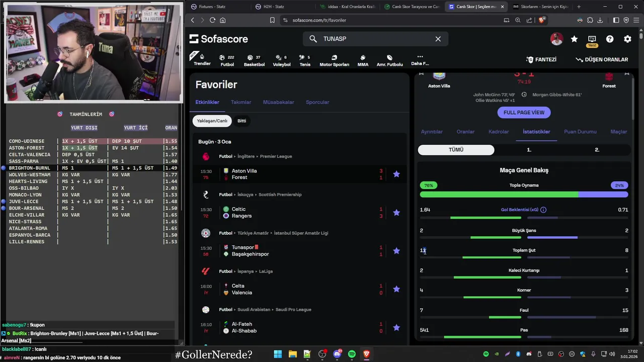Open the Tenis sport icon
The image size is (644, 362).
point(305,60)
